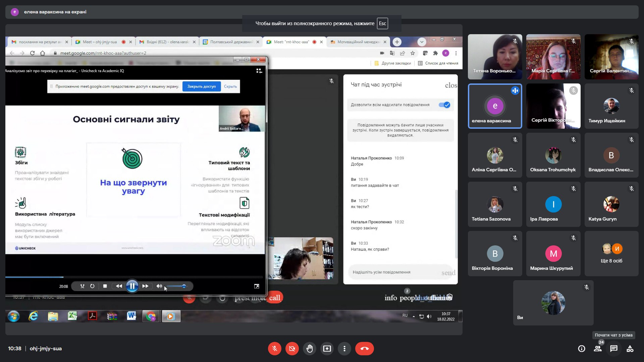Open the three-dot more options menu
The image size is (644, 362).
coord(344,349)
